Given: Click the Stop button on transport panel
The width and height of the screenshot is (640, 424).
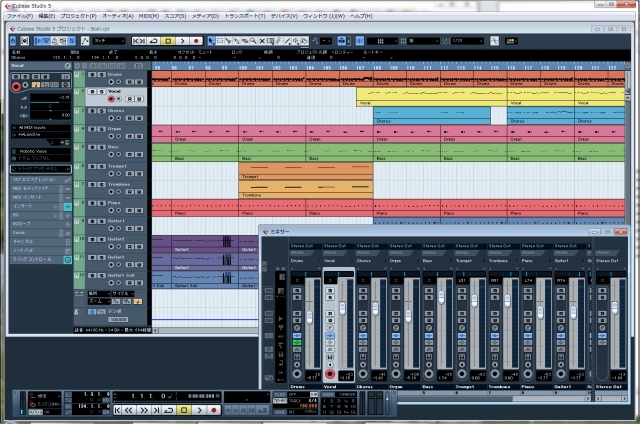Looking at the screenshot, I should click(184, 410).
